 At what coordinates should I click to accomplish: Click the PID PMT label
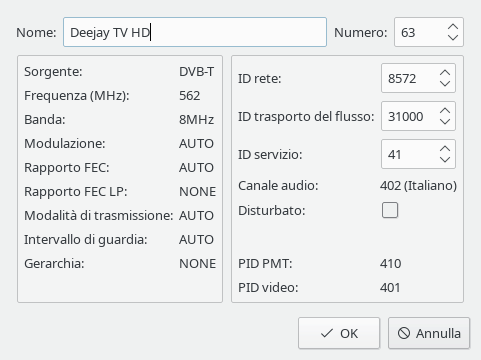[265, 264]
